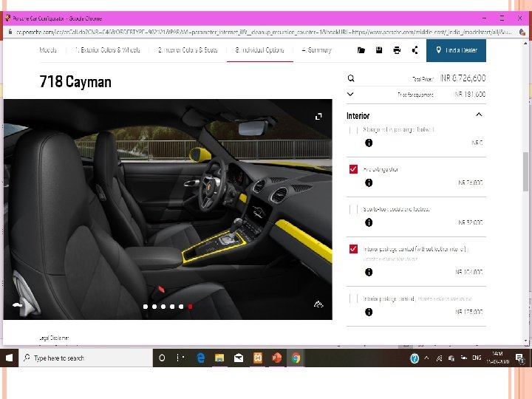Click the ENG language indicator
This screenshot has height=399, width=532.
477,358
